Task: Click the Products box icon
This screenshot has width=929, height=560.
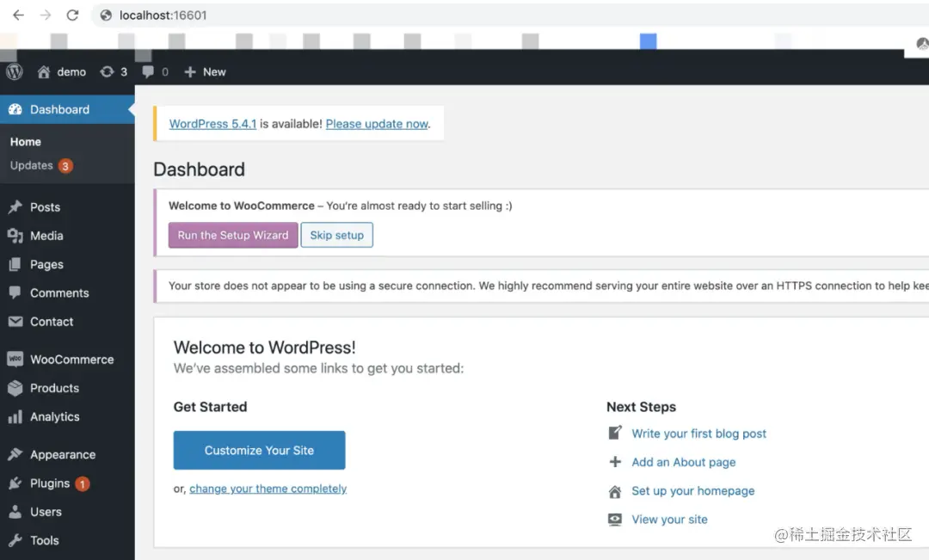Action: [x=15, y=388]
